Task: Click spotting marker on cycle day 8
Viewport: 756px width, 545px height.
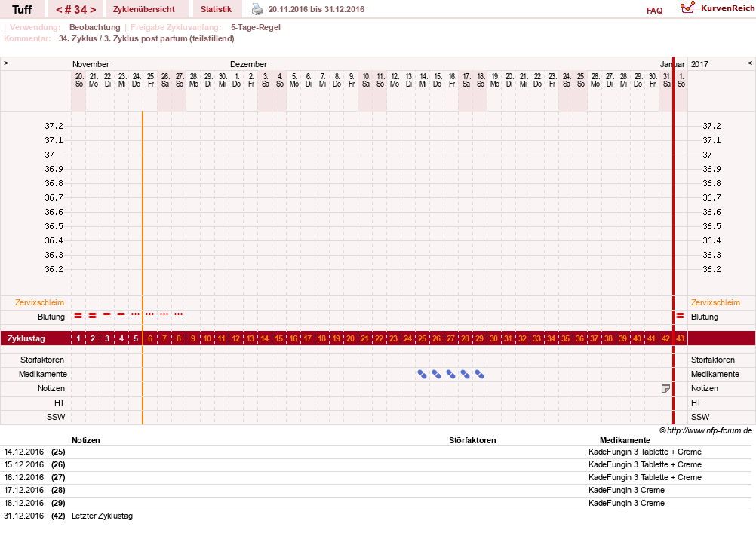Action: [178, 314]
